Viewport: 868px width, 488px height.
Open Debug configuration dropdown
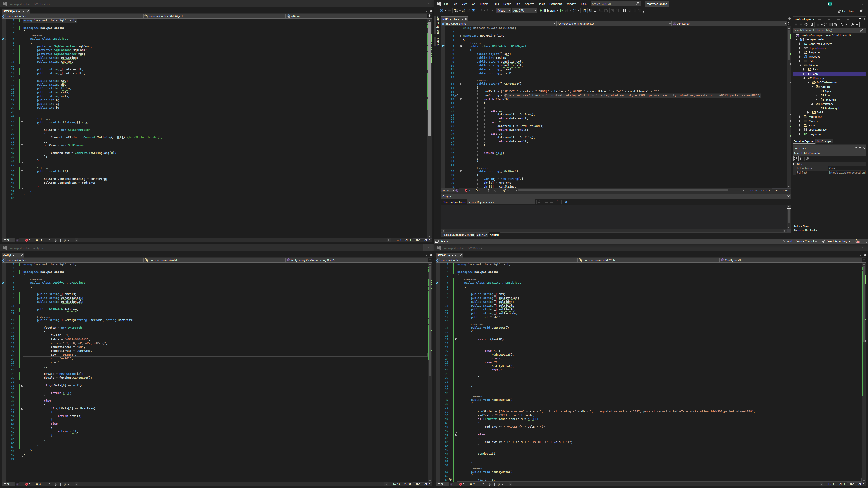tap(504, 11)
